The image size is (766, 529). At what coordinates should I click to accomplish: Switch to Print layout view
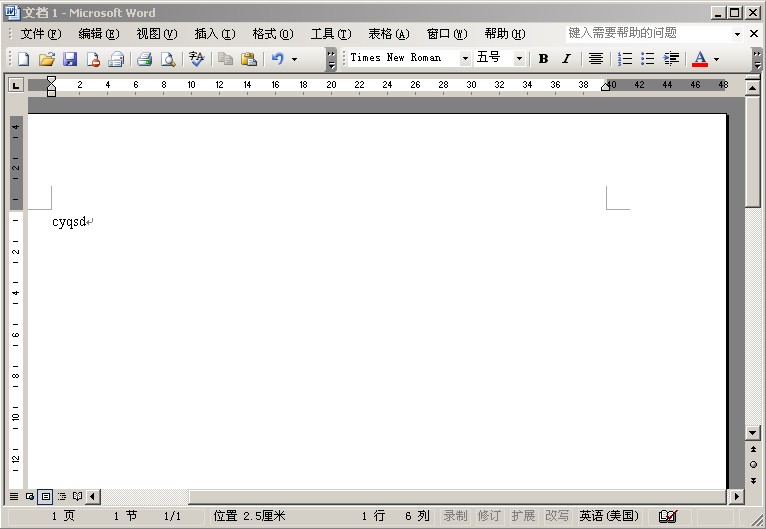click(45, 496)
